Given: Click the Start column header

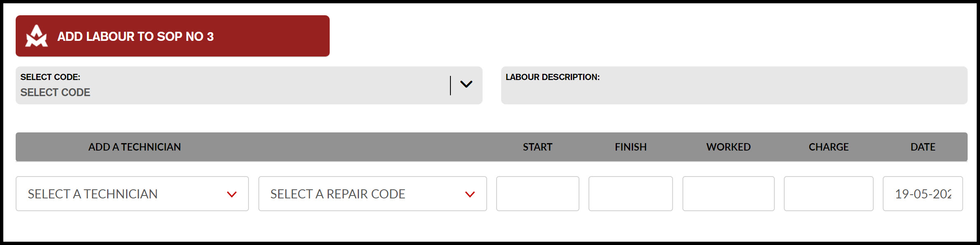Looking at the screenshot, I should point(537,147).
